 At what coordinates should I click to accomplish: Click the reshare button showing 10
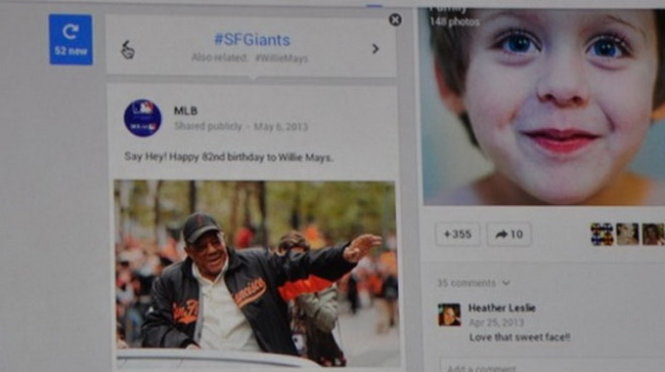point(509,234)
